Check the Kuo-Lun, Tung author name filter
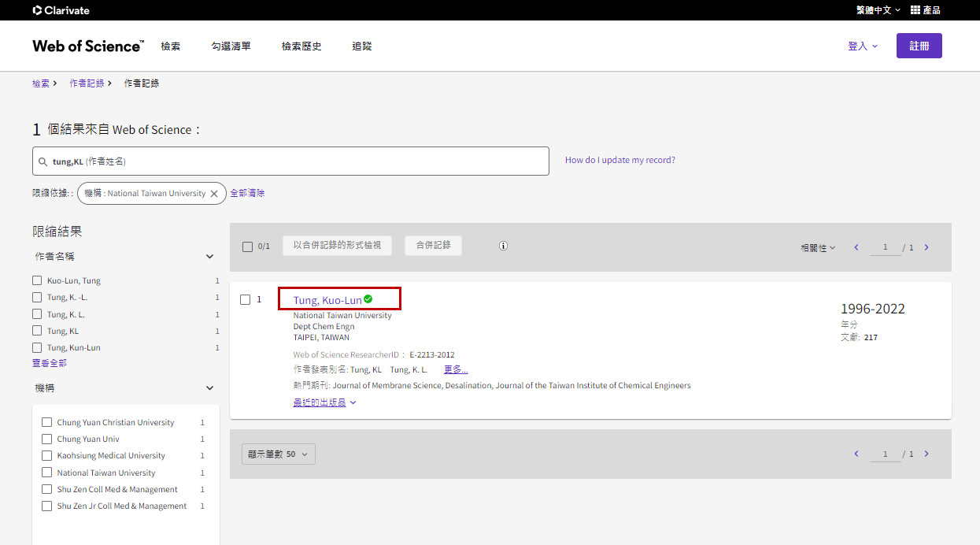980x545 pixels. (x=37, y=280)
